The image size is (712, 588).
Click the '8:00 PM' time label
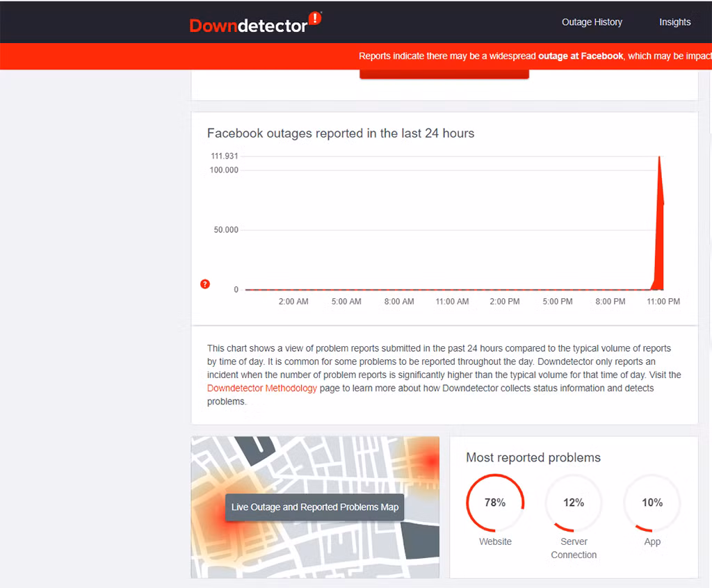[x=610, y=302]
